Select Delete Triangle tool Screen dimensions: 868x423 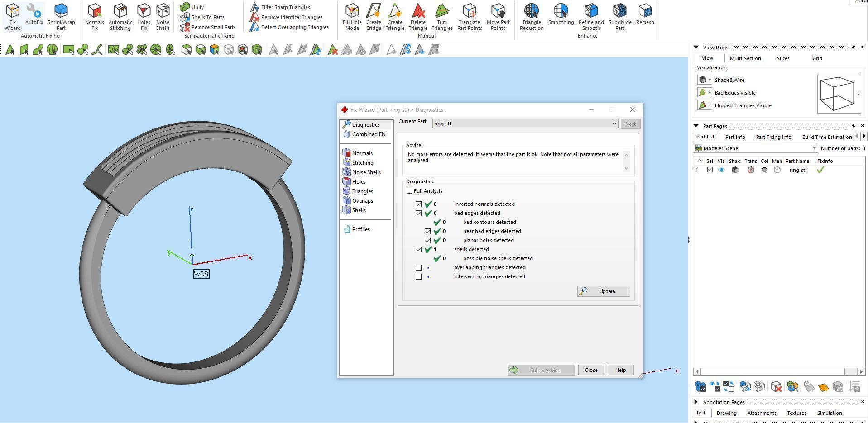(x=418, y=16)
